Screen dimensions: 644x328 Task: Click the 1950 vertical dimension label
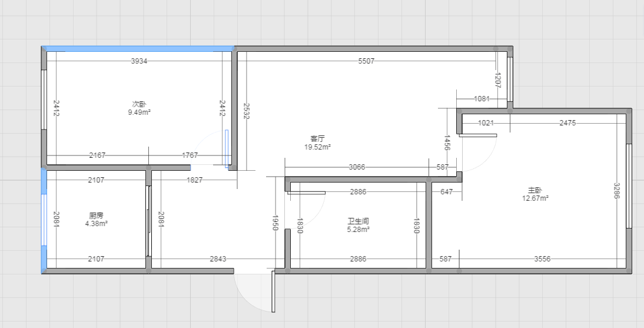(275, 222)
